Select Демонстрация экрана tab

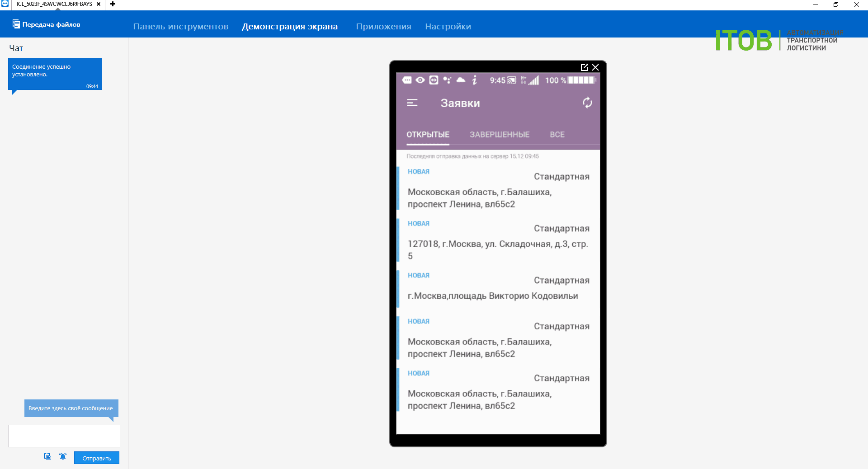pyautogui.click(x=290, y=27)
